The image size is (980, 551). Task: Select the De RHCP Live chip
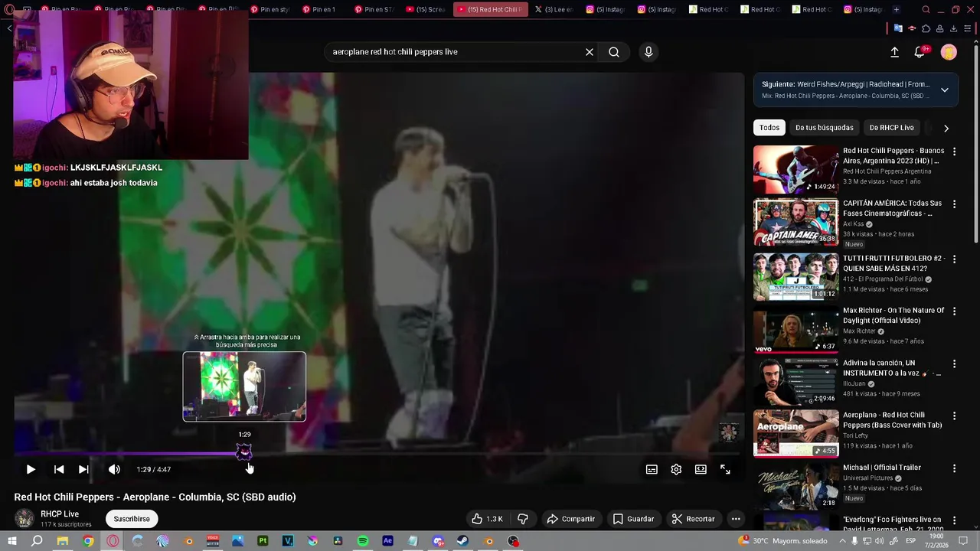[x=891, y=128]
